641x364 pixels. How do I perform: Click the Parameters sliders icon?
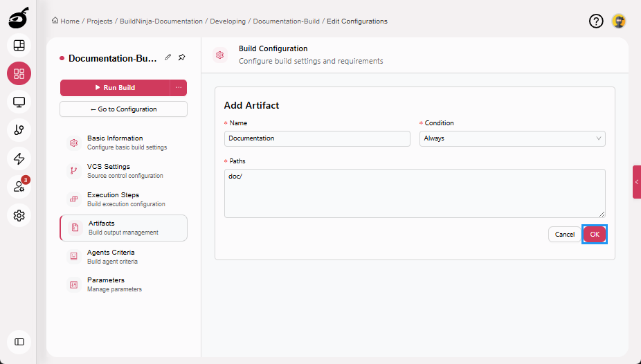coord(74,284)
